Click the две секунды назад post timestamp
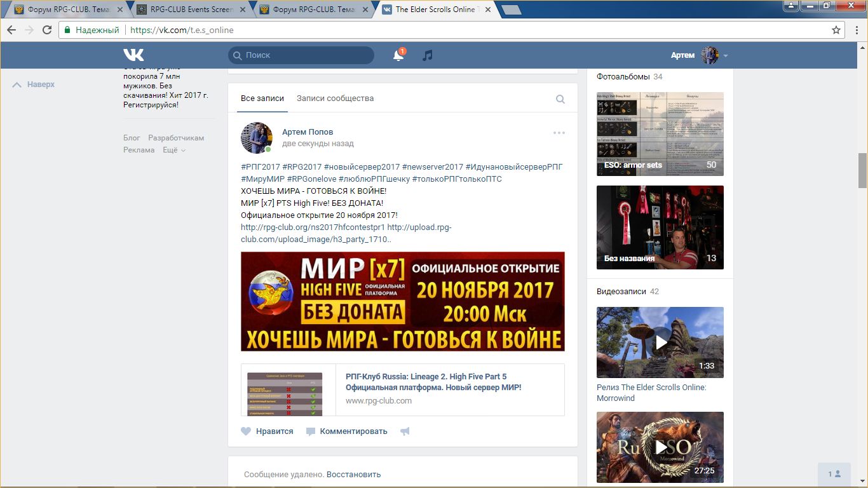868x488 pixels. tap(318, 144)
